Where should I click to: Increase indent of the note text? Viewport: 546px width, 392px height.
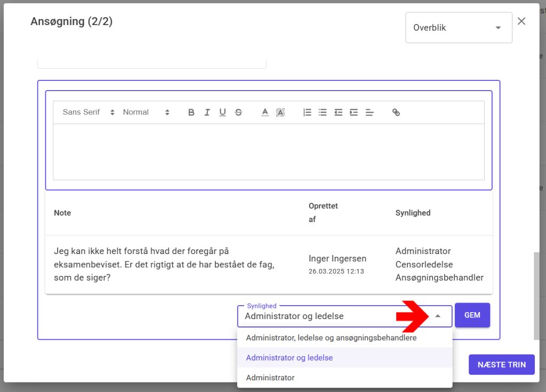coord(354,112)
